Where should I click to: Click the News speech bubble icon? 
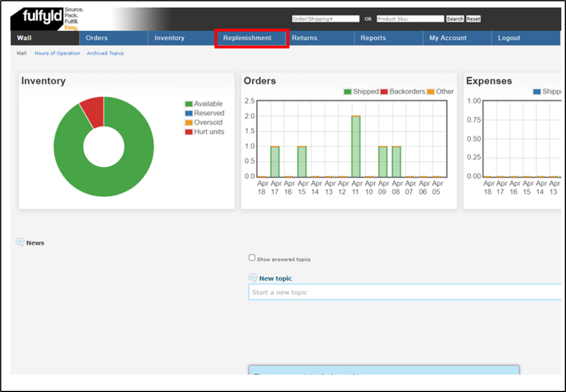pos(20,242)
